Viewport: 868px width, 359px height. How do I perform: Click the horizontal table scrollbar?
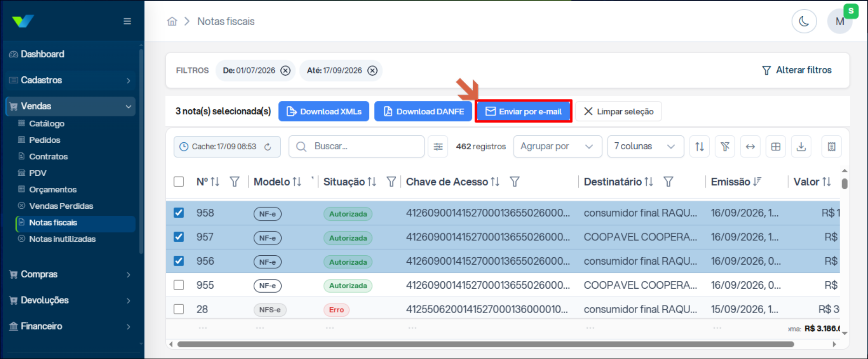click(486, 345)
